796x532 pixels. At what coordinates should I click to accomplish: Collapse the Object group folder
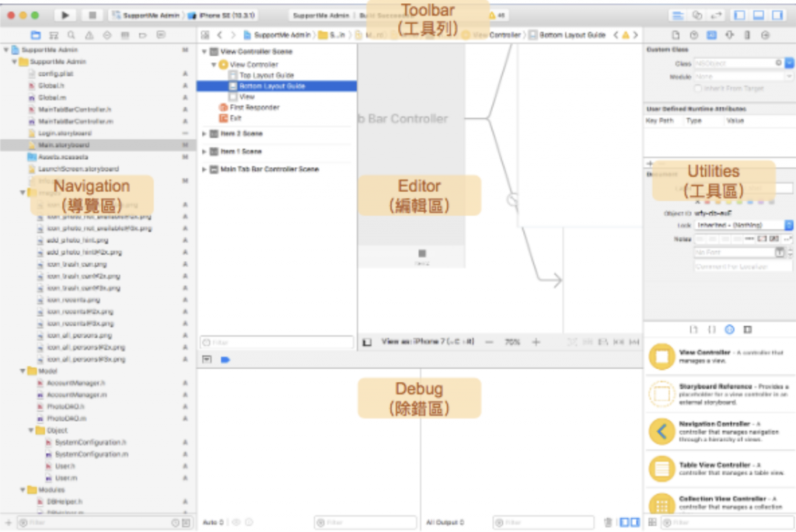tap(31, 430)
